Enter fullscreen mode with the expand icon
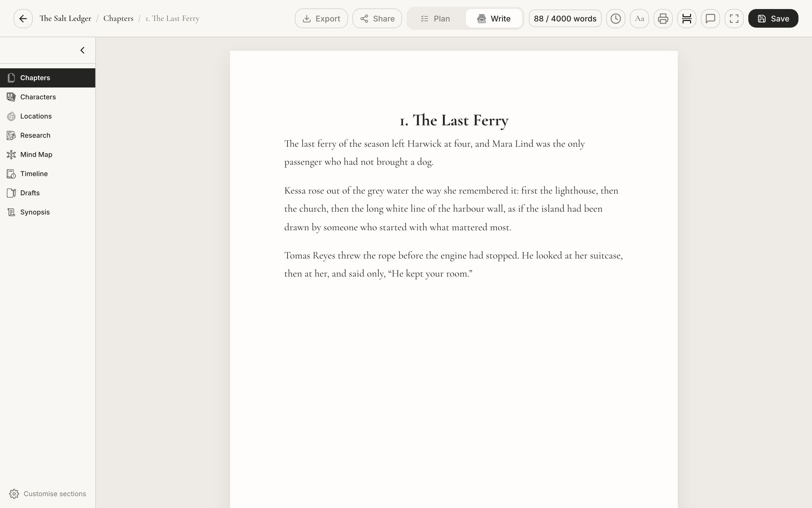Viewport: 812px width, 508px height. (x=734, y=18)
